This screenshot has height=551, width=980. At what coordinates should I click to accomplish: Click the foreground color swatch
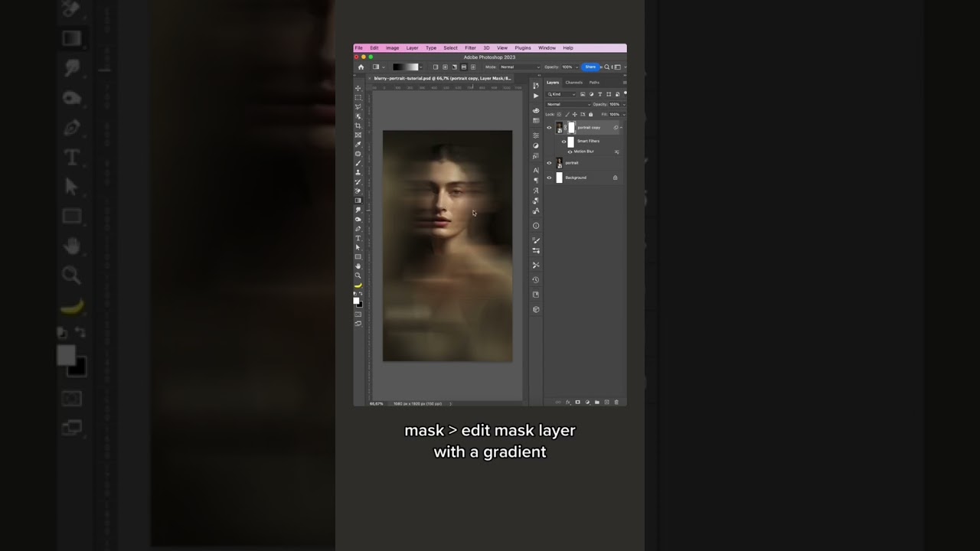356,301
